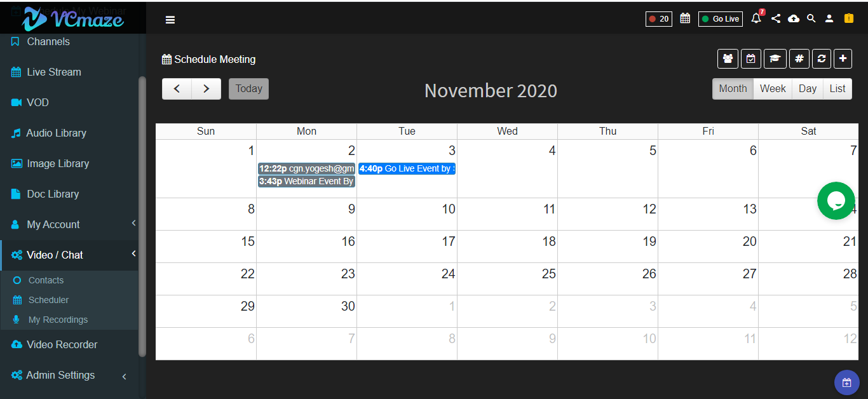
Task: Click the sidebar vertical scrollbar
Action: coord(142,216)
